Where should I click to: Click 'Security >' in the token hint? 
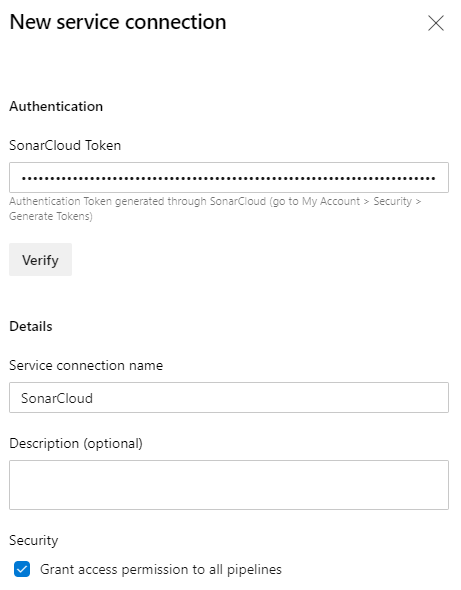(397, 201)
